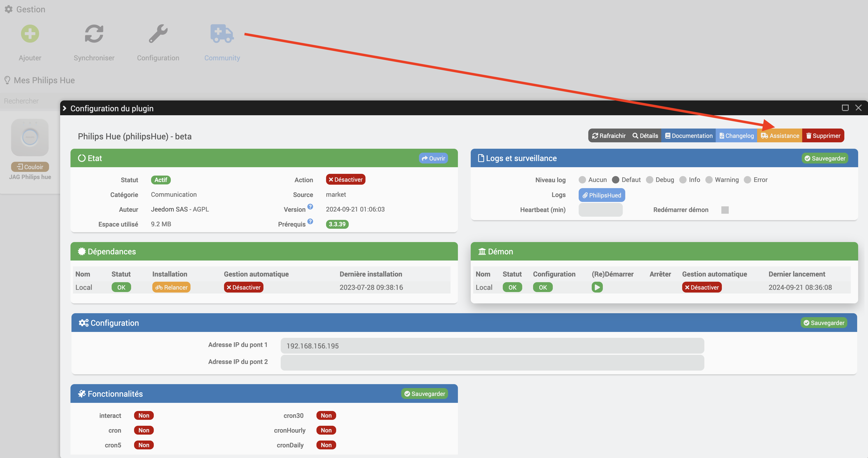868x458 pixels.
Task: Open Configuration via the wrench icon
Action: [x=158, y=34]
